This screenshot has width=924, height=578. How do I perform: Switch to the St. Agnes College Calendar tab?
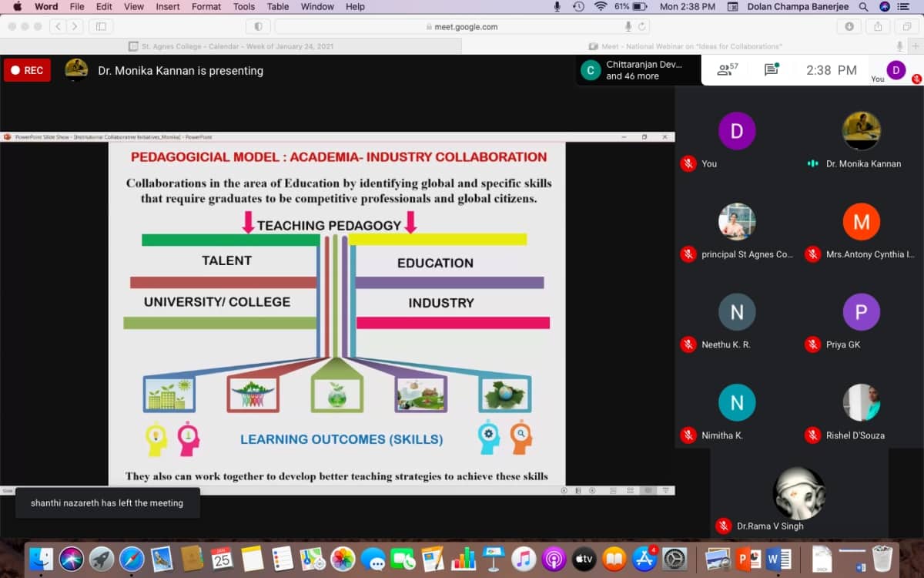tap(231, 46)
